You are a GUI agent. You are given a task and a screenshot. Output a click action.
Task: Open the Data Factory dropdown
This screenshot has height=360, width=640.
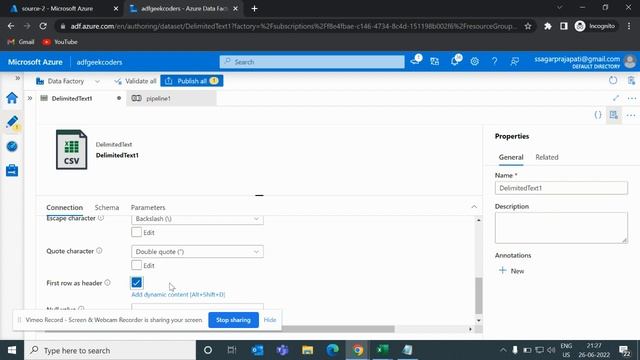(x=67, y=81)
